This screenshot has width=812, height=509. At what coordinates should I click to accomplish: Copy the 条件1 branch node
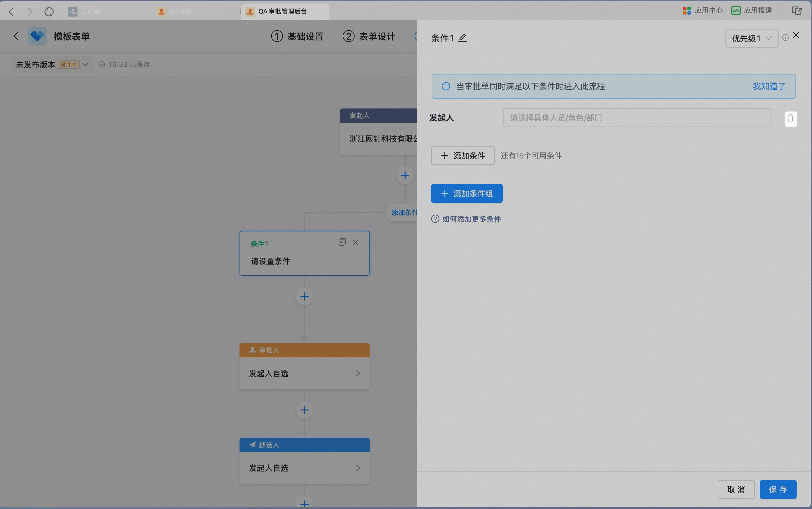point(342,242)
